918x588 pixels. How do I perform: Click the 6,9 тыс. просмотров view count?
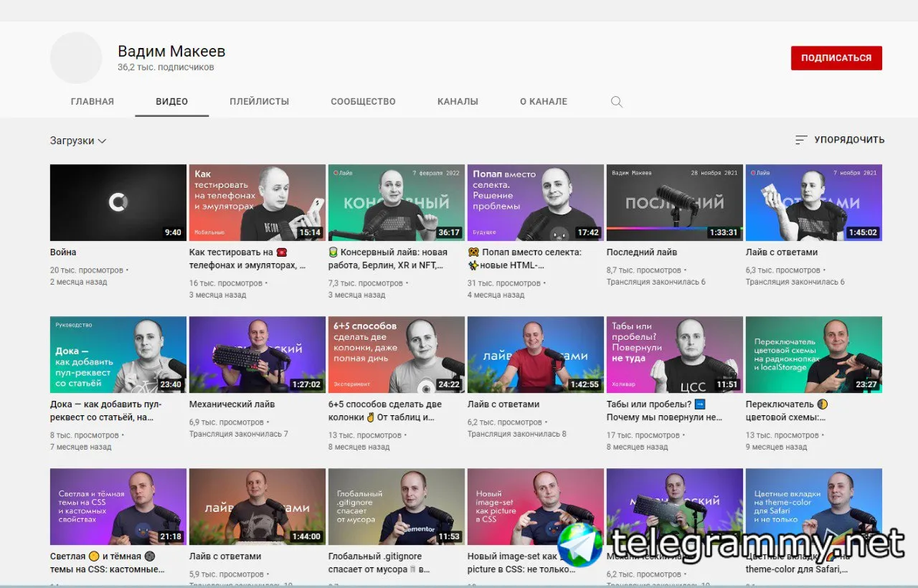point(227,422)
